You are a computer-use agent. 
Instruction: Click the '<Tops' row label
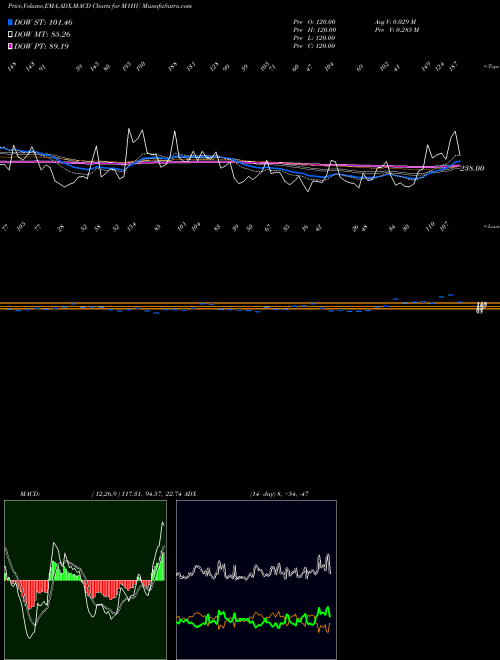pyautogui.click(x=491, y=67)
